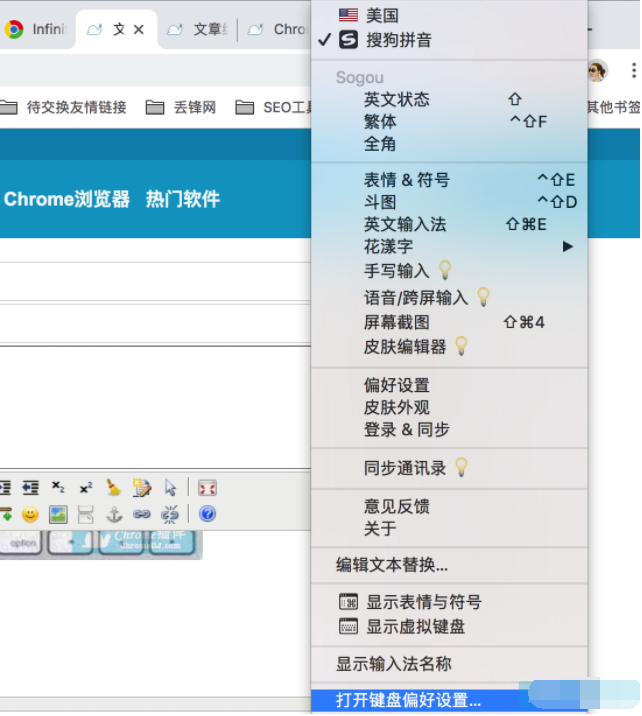Click the anchor icon in editor toolbar
The image size is (642, 716).
pyautogui.click(x=114, y=515)
